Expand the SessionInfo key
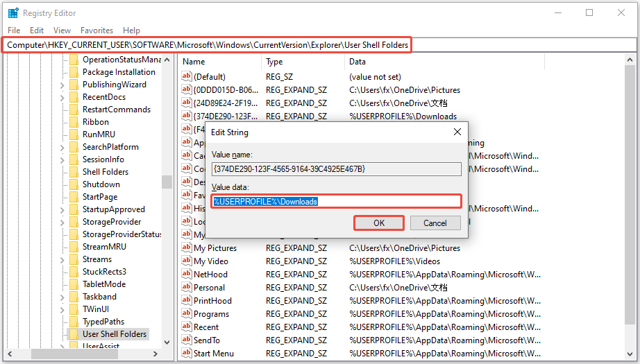The height and width of the screenshot is (364, 640). tap(62, 160)
